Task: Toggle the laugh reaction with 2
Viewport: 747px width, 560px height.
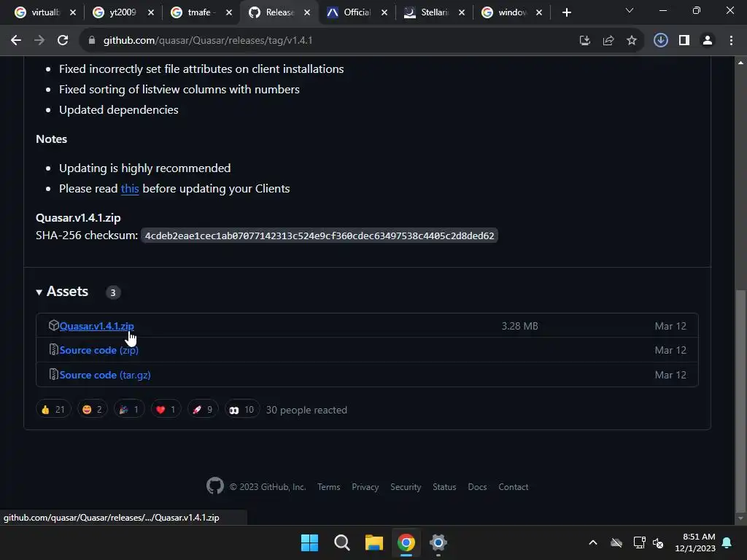Action: (x=93, y=410)
